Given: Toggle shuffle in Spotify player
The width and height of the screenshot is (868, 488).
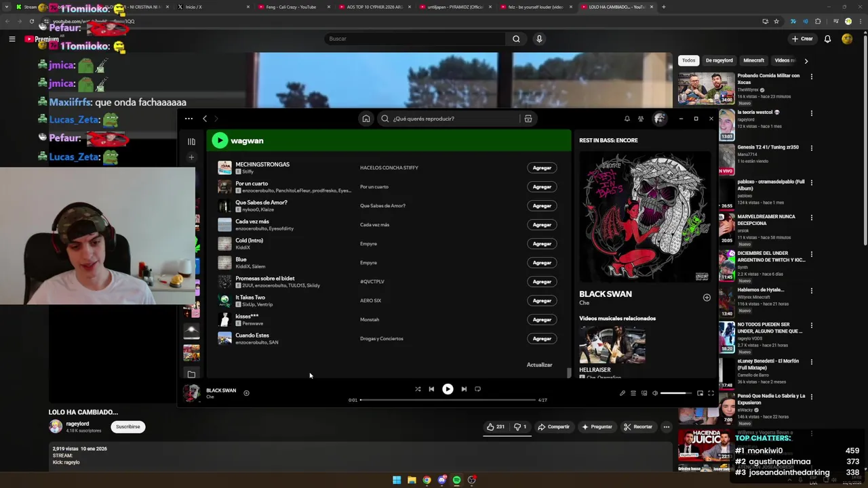Looking at the screenshot, I should [x=418, y=389].
